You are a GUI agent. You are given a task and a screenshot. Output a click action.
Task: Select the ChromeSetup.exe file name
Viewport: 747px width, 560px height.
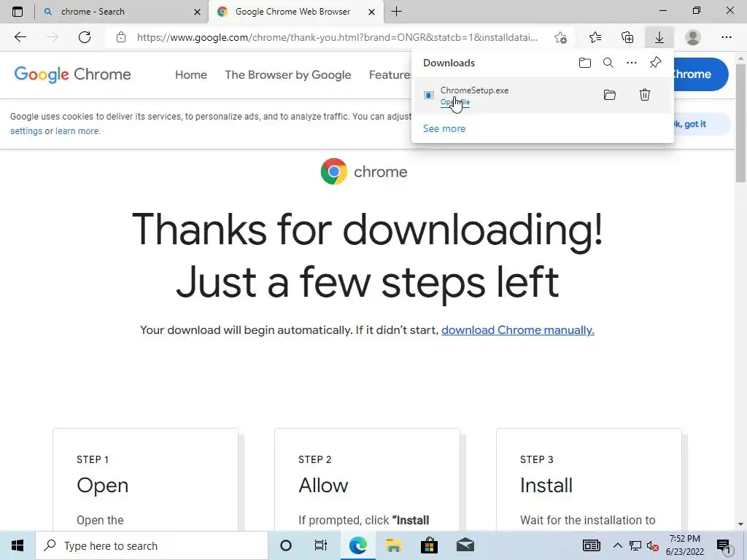click(x=474, y=90)
